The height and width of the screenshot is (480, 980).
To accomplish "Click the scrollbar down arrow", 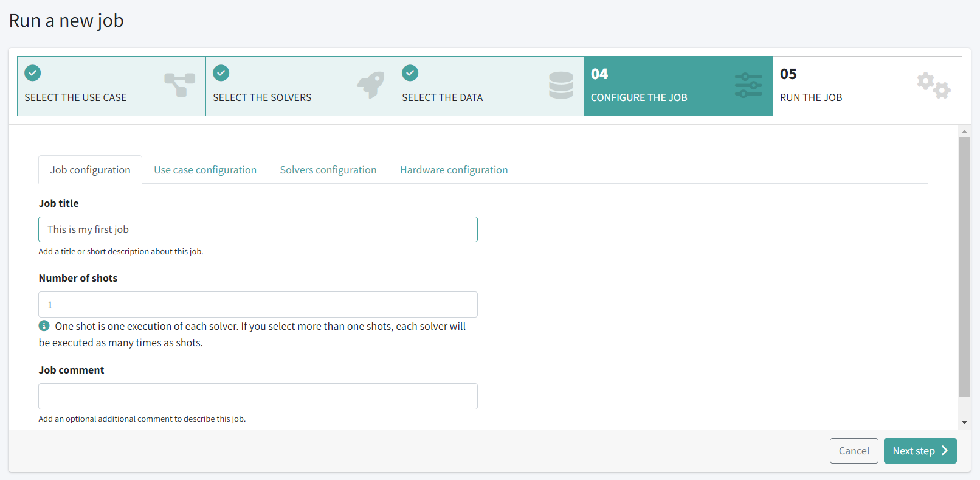I will (x=964, y=422).
